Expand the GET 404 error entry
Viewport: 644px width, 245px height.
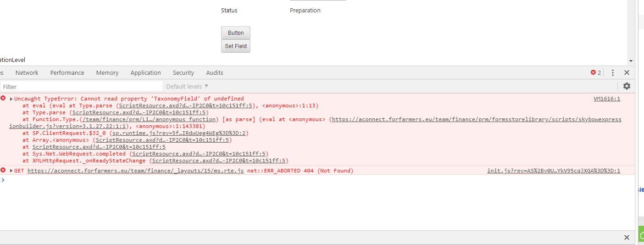click(11, 171)
